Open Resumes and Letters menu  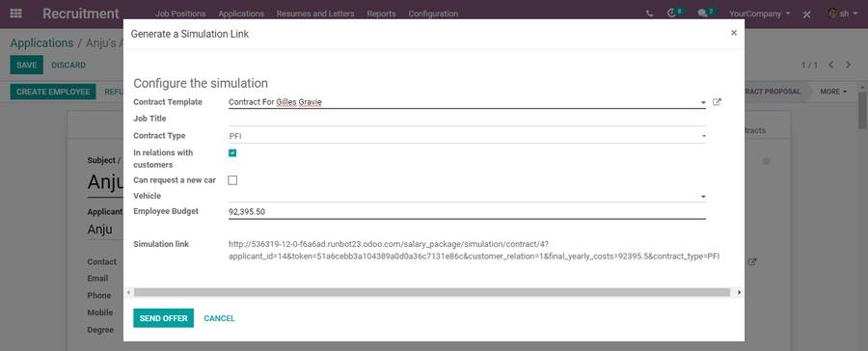tap(315, 13)
